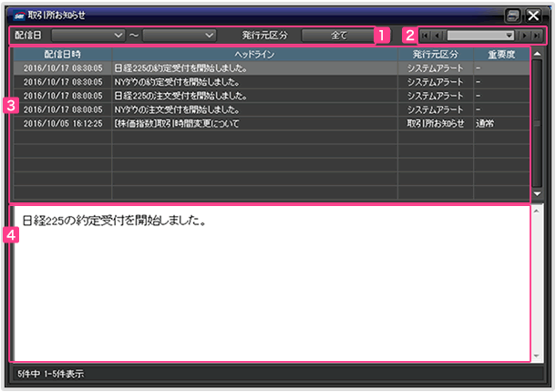Image resolution: width=556 pixels, height=392 pixels.
Task: Sort by ヘッドライン column header
Action: [255, 55]
